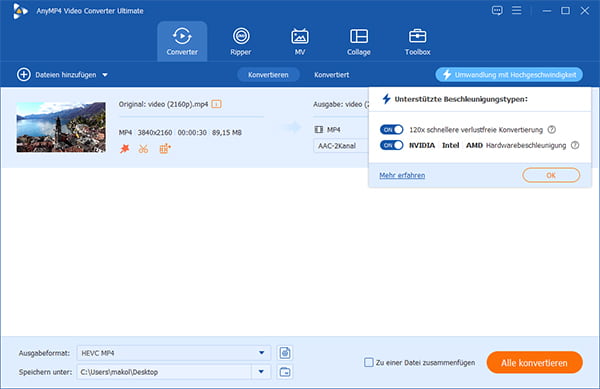Click the video thumbnail preview
The image size is (600, 389).
(x=61, y=127)
